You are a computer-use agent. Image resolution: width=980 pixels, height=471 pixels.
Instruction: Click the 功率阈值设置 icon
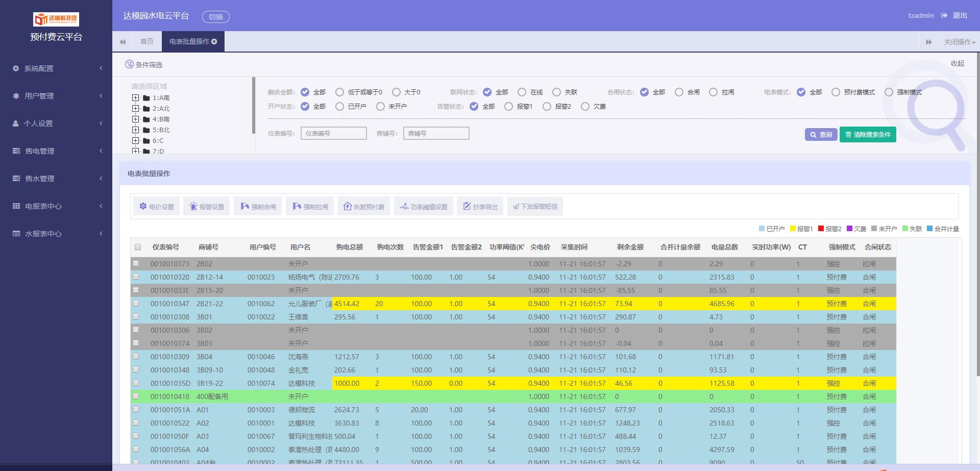tap(404, 207)
